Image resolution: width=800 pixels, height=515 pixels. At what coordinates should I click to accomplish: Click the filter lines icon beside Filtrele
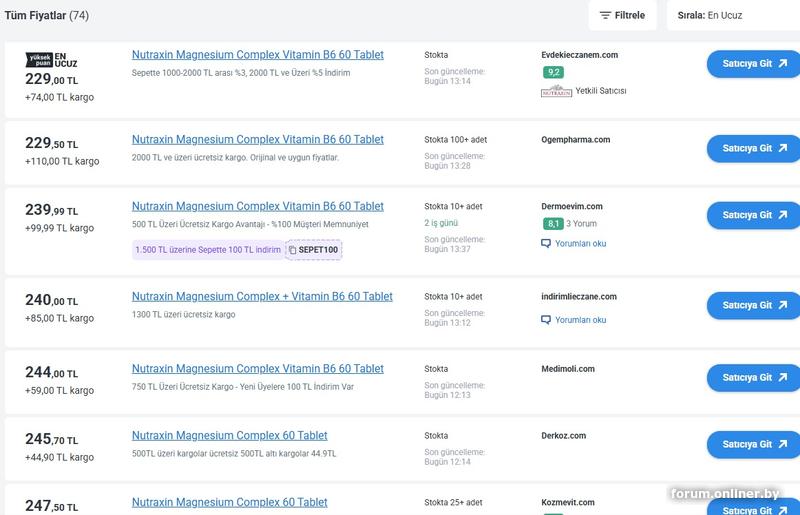[x=605, y=16]
